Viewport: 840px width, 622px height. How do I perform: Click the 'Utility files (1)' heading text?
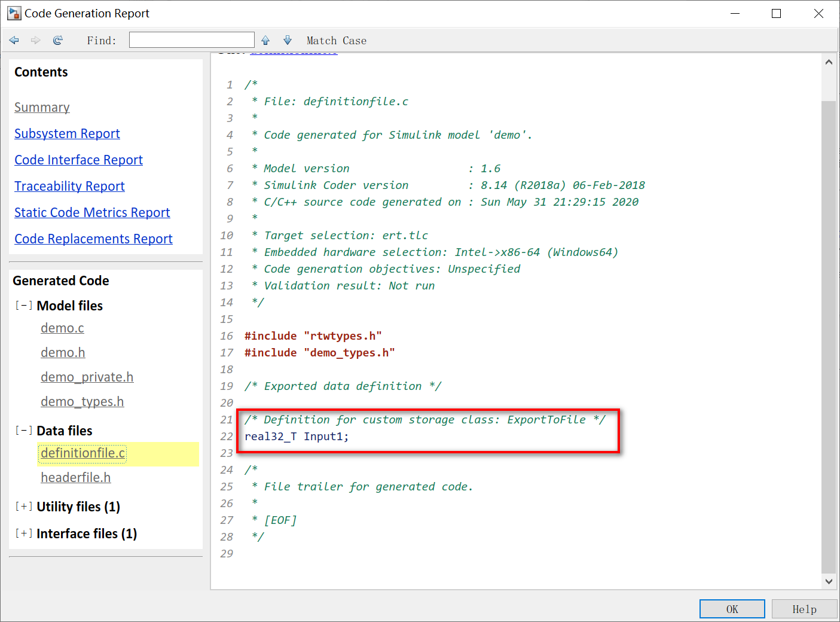78,507
